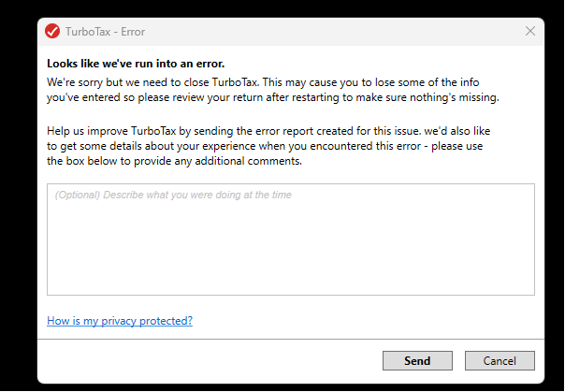
Task: Click the 'TurboTax - Error' title text
Action: click(105, 32)
